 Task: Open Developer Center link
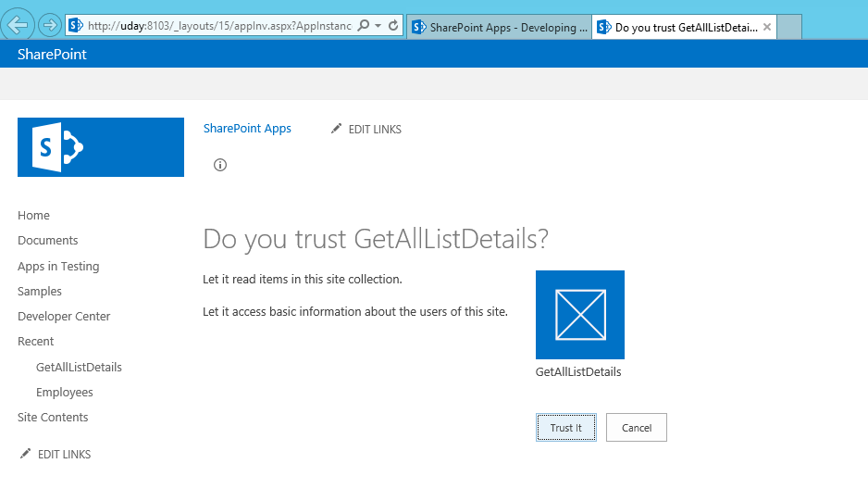pos(64,316)
